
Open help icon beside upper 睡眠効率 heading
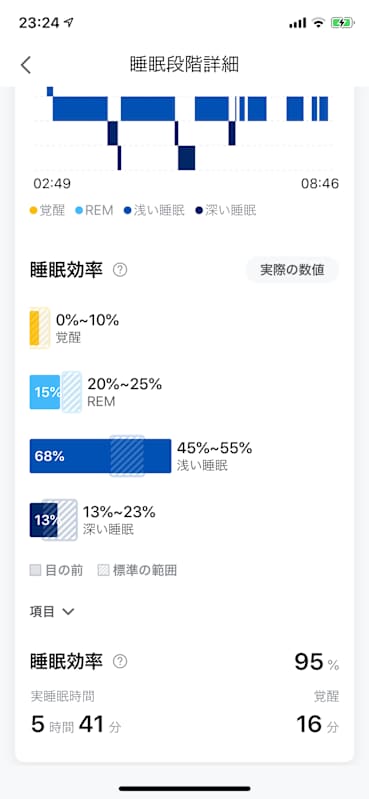coord(120,270)
